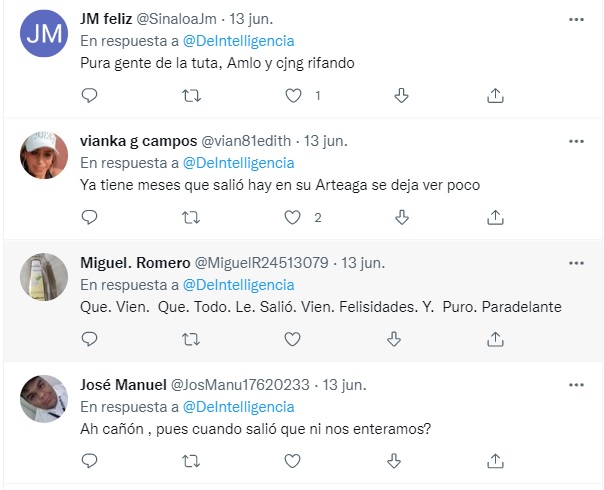Open more options on vianka g campos's tweet
Image resolution: width=604 pixels, height=490 pixels.
pyautogui.click(x=575, y=141)
